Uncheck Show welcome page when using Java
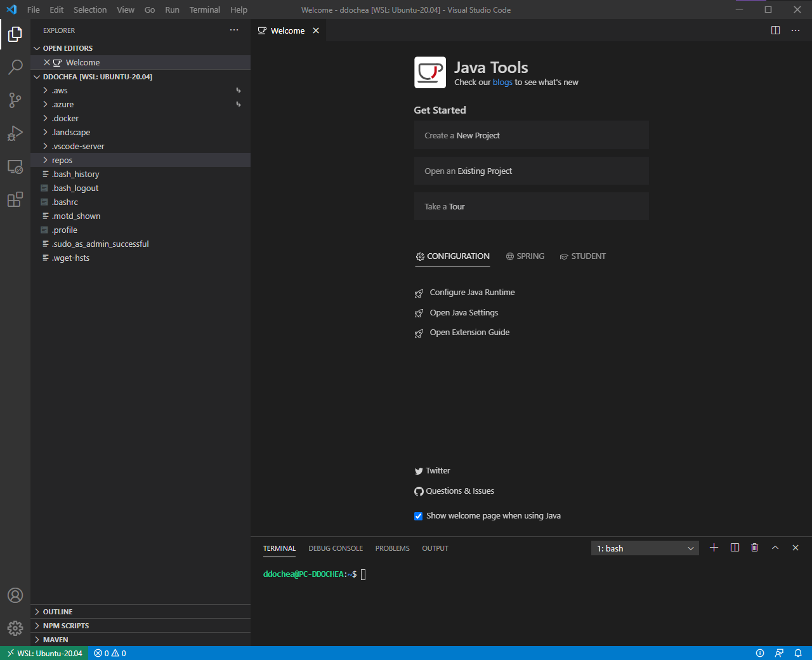Viewport: 812px width, 660px height. 418,516
